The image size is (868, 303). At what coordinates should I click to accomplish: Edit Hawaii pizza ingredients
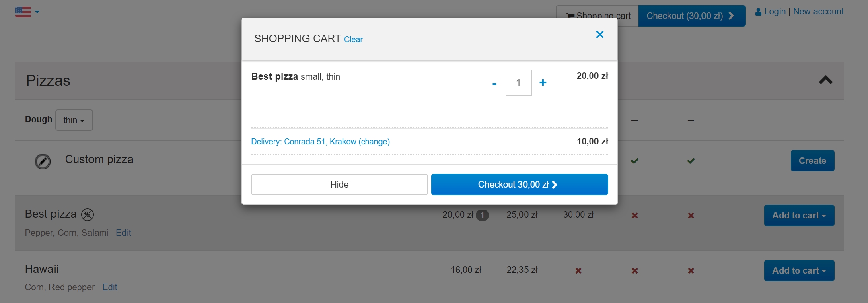point(110,287)
